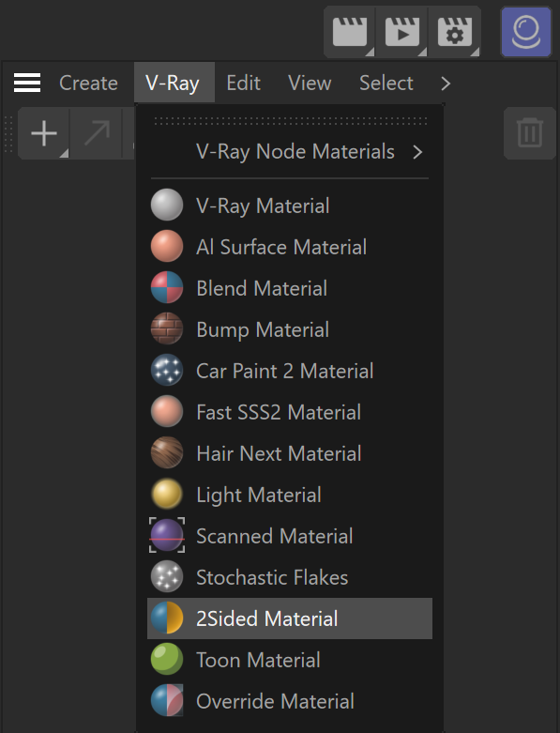Viewport: 560px width, 733px height.
Task: Click the purple V-Ray sphere icon
Action: point(526,32)
